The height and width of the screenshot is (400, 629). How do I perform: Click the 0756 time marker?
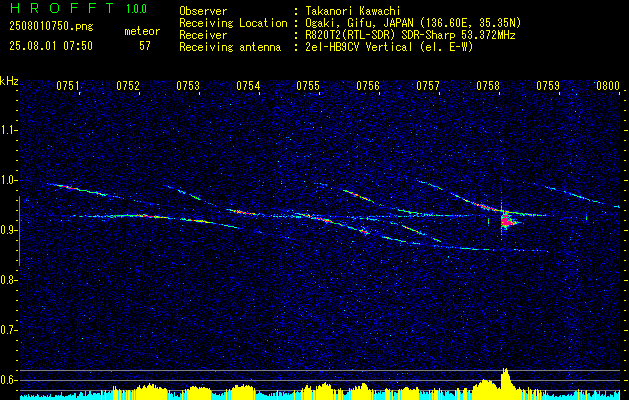[x=368, y=86]
